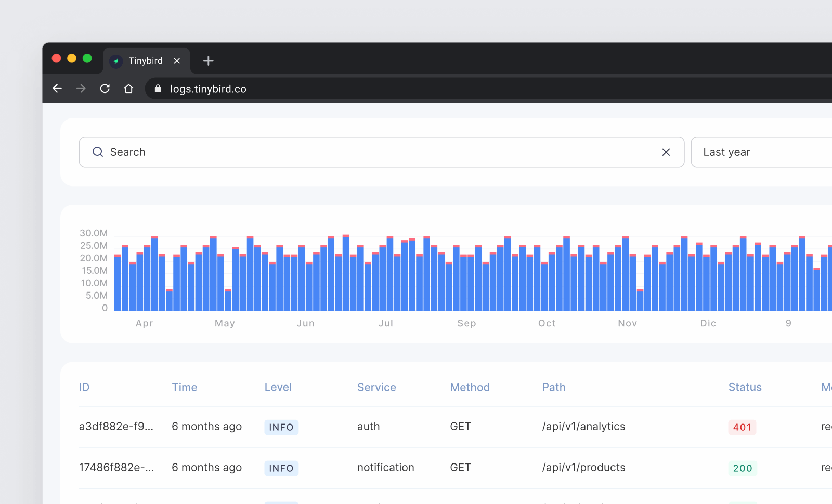Image resolution: width=832 pixels, height=504 pixels.
Task: Click the /api/v1/products path entry
Action: tap(583, 468)
